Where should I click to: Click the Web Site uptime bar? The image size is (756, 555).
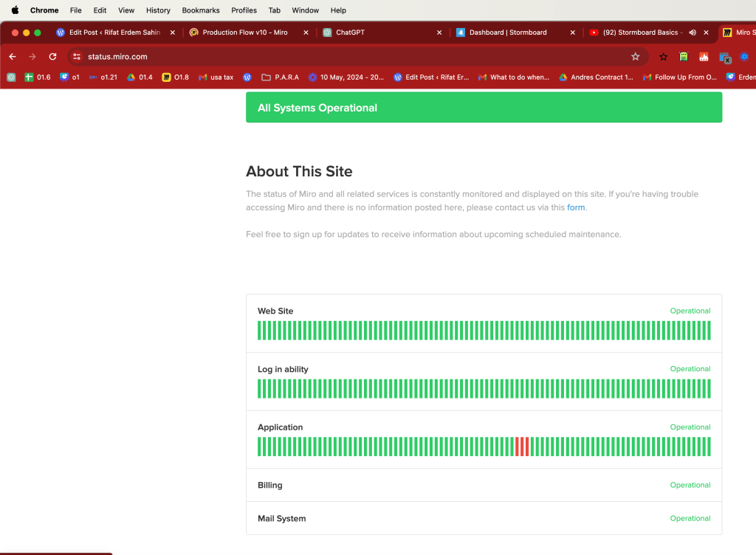point(484,331)
